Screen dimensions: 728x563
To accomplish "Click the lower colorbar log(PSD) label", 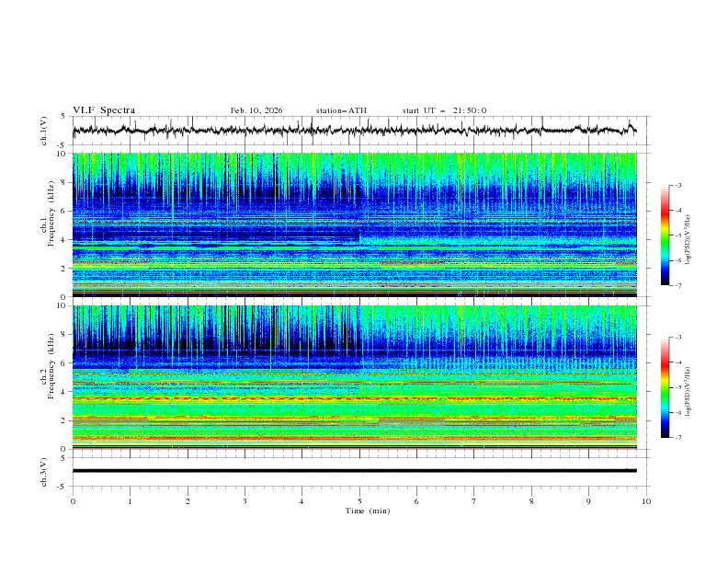I will tap(688, 392).
